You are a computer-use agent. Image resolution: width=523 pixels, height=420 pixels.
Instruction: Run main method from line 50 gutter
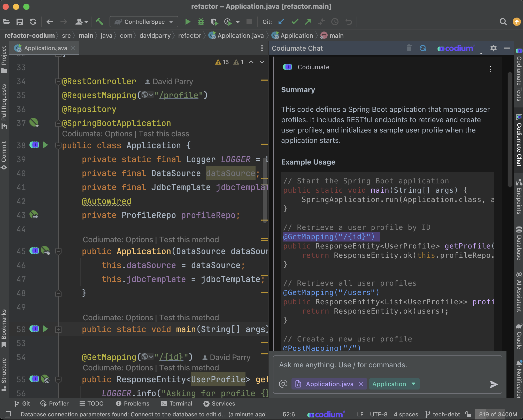45,329
